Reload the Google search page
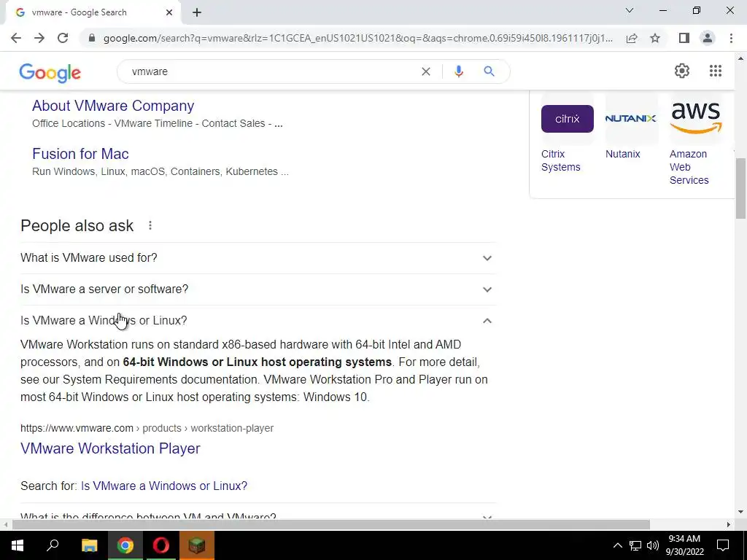 click(x=63, y=38)
